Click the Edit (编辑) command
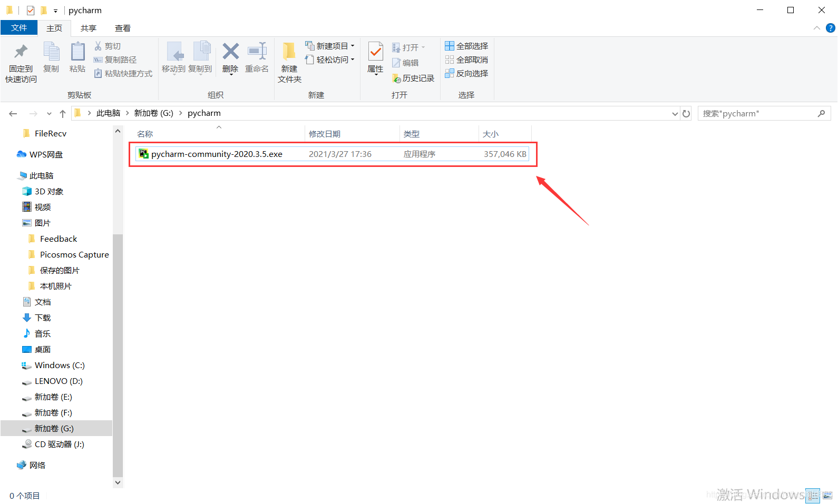This screenshot has height=504, width=838. [405, 63]
